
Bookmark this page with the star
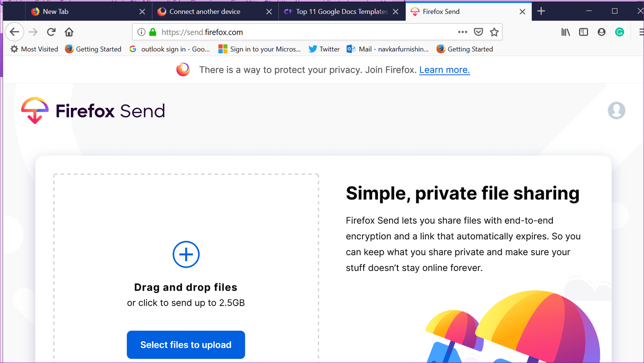click(494, 32)
